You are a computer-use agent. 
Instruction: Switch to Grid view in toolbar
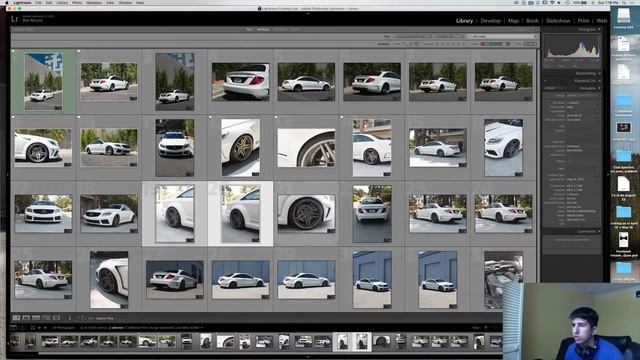(x=16, y=318)
